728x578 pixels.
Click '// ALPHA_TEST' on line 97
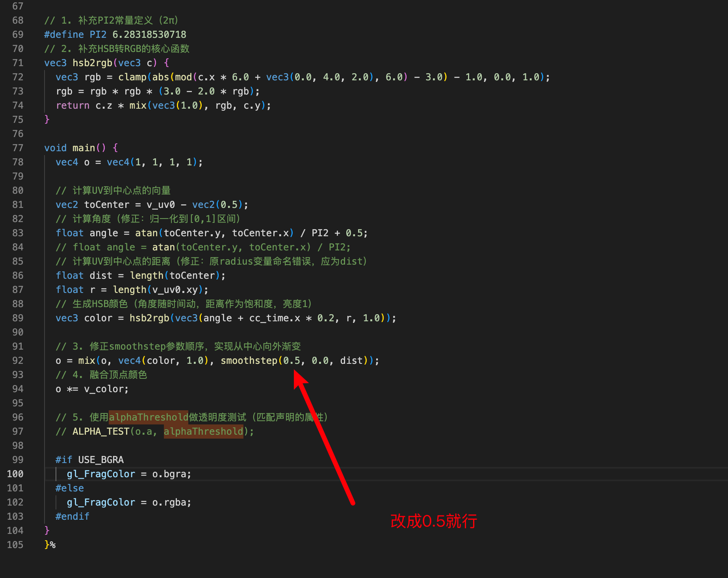pos(92,431)
